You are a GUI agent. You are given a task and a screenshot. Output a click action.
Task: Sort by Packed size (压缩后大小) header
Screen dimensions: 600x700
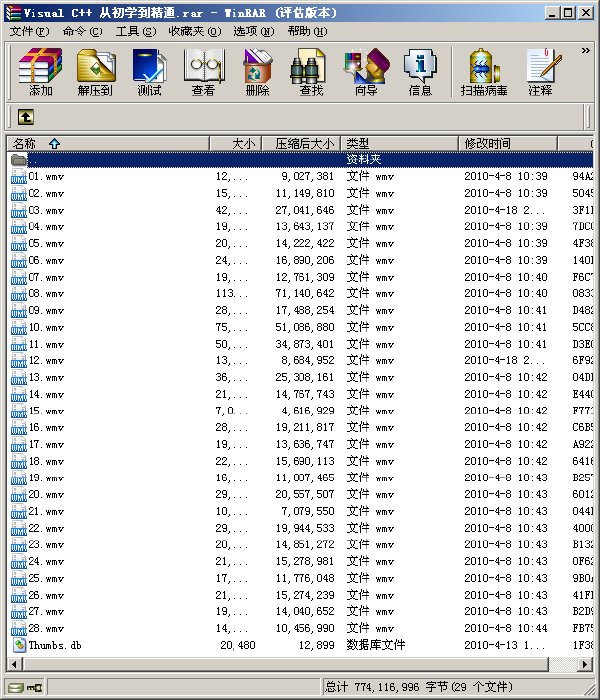[x=301, y=144]
